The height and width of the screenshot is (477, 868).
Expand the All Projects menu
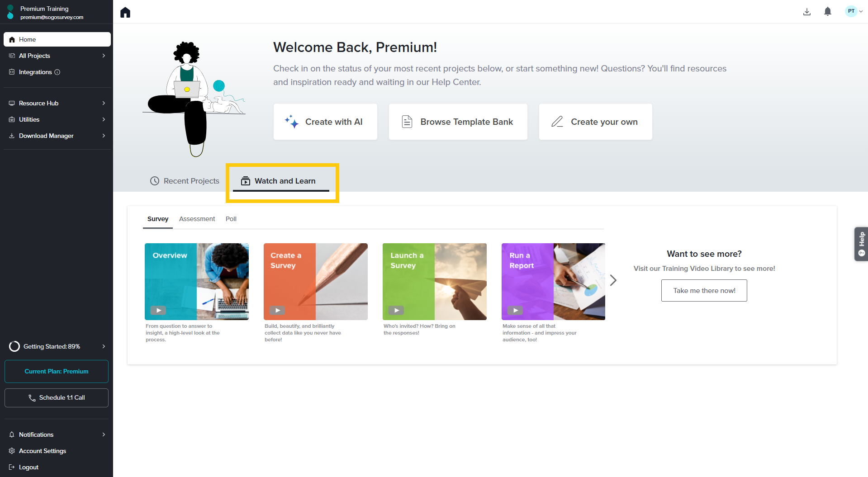point(104,56)
